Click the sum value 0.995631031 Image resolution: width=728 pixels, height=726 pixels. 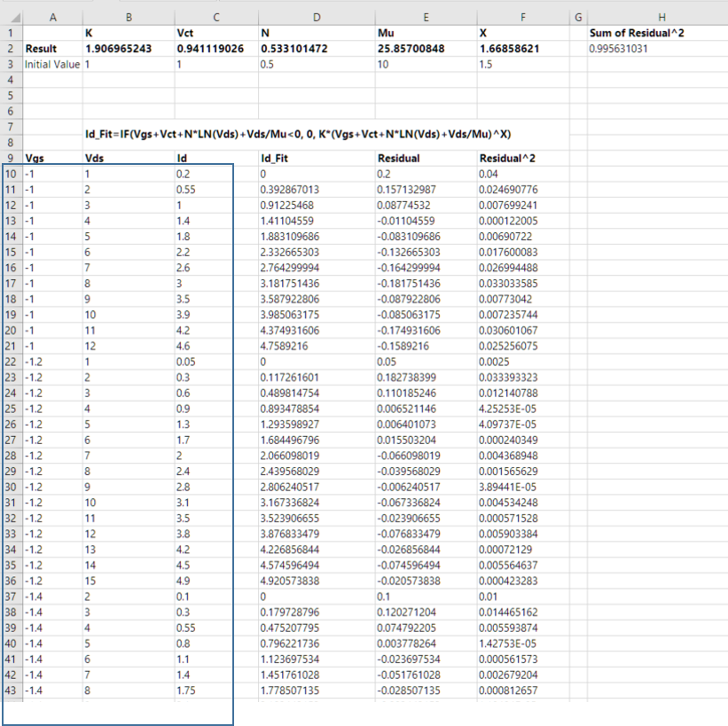[657, 49]
